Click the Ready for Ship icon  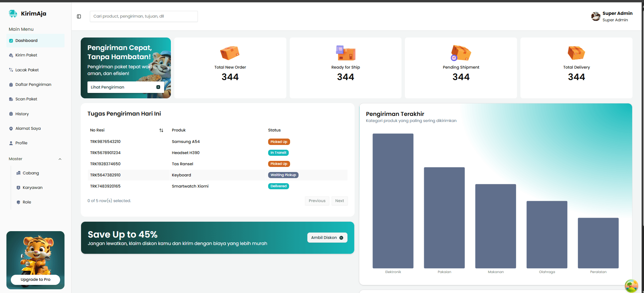tap(345, 53)
